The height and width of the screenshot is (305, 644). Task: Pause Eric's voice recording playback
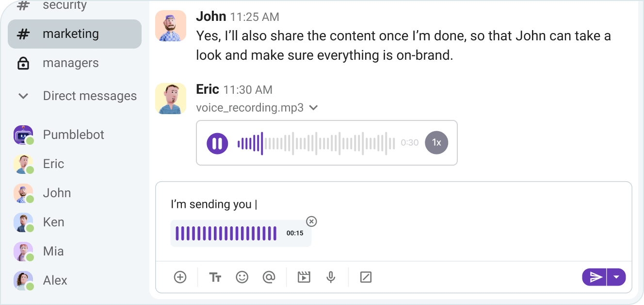tap(217, 143)
